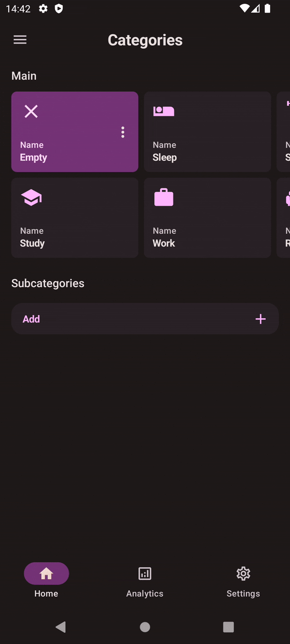The height and width of the screenshot is (644, 290).
Task: Open the Analytics tab label
Action: click(145, 594)
